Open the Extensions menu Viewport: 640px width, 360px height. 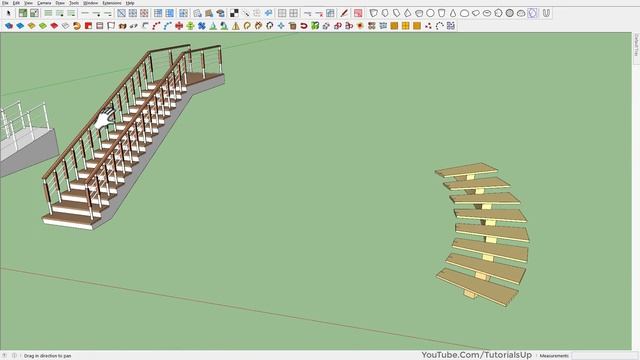[x=112, y=3]
